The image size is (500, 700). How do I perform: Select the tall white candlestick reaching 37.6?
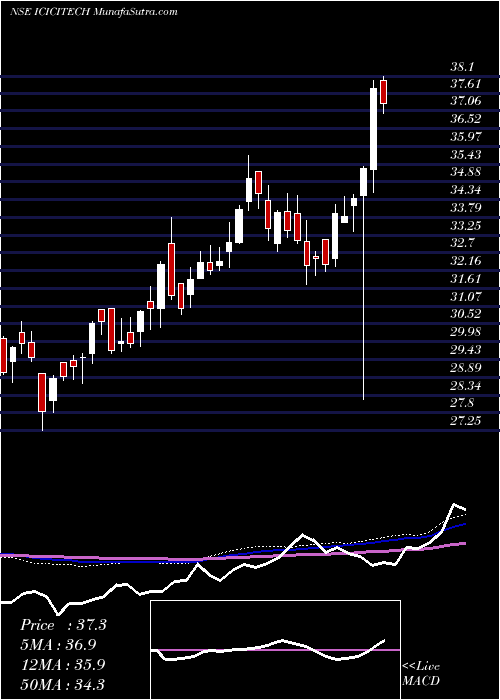(x=373, y=129)
